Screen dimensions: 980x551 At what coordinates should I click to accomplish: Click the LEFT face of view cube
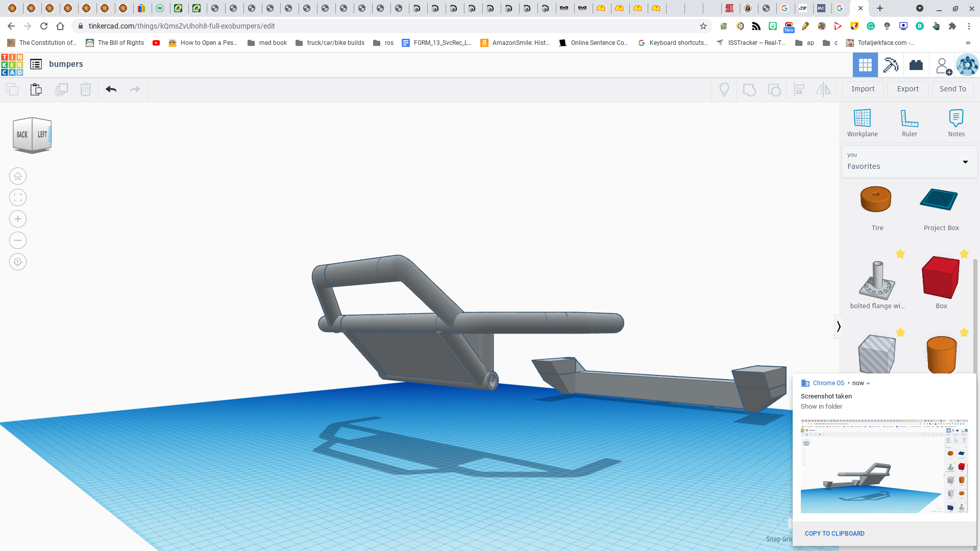[x=42, y=135]
